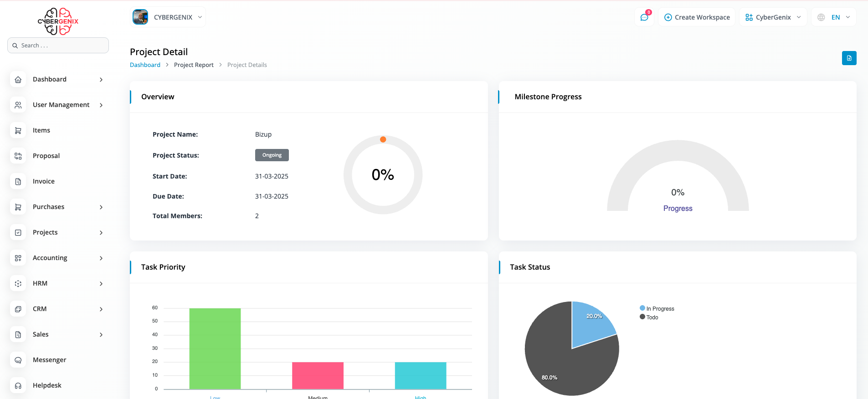
Task: Open the CYBERGENIX user profile dropdown
Action: [x=168, y=17]
